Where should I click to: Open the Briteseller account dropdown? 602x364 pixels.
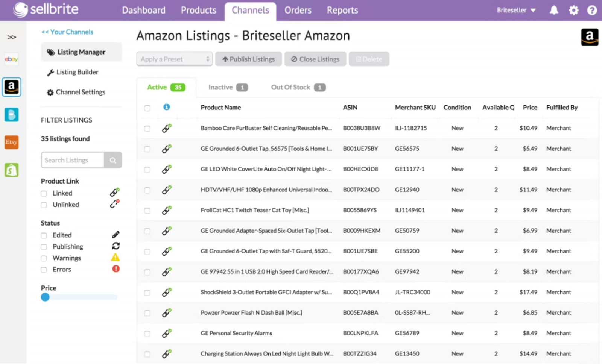516,10
